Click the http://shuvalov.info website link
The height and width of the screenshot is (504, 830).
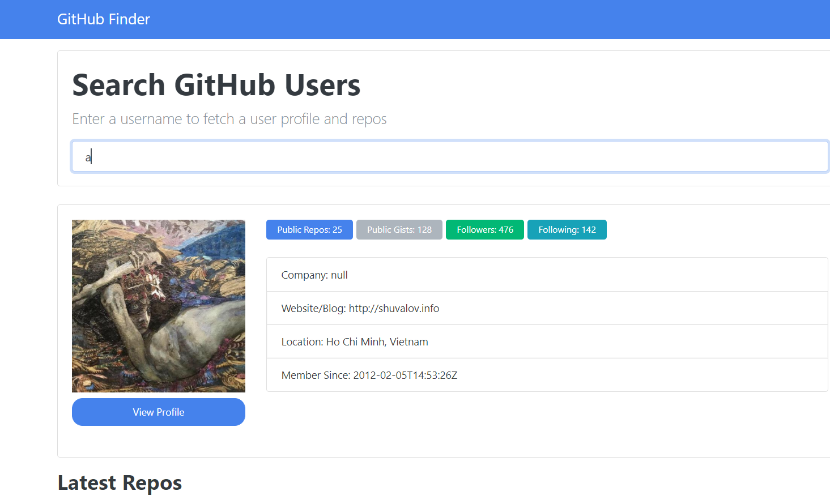pyautogui.click(x=394, y=308)
